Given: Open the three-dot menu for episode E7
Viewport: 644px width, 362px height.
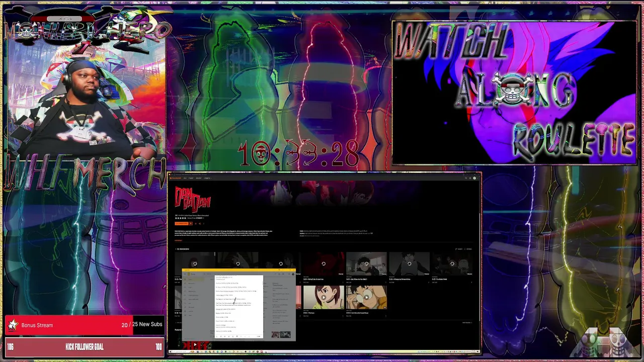Looking at the screenshot, I should [x=471, y=282].
